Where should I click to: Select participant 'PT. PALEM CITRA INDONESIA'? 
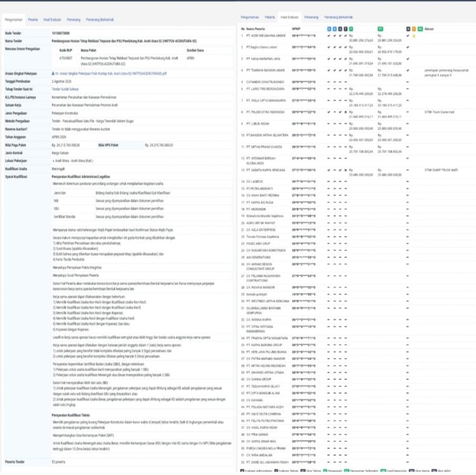(x=265, y=112)
